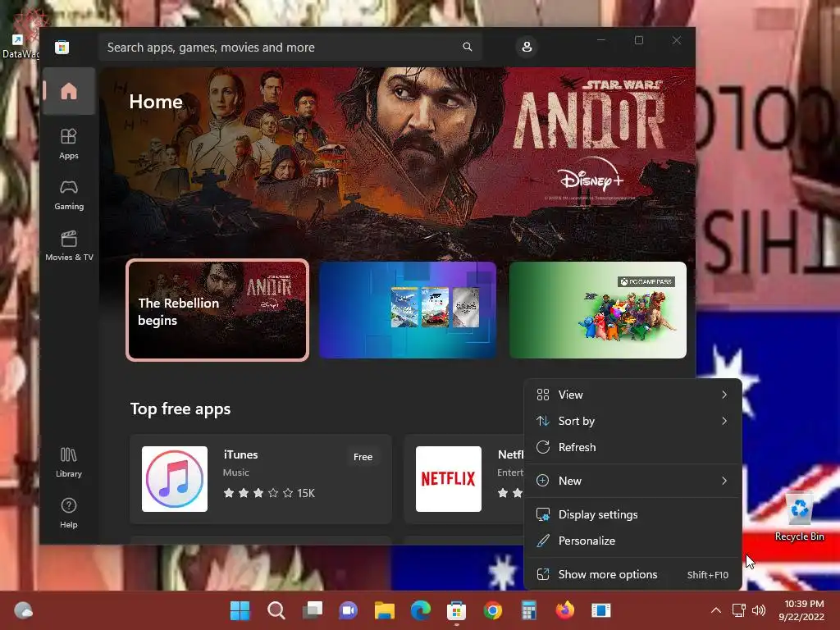Expand the New submenu chevron
The width and height of the screenshot is (840, 630).
point(724,481)
